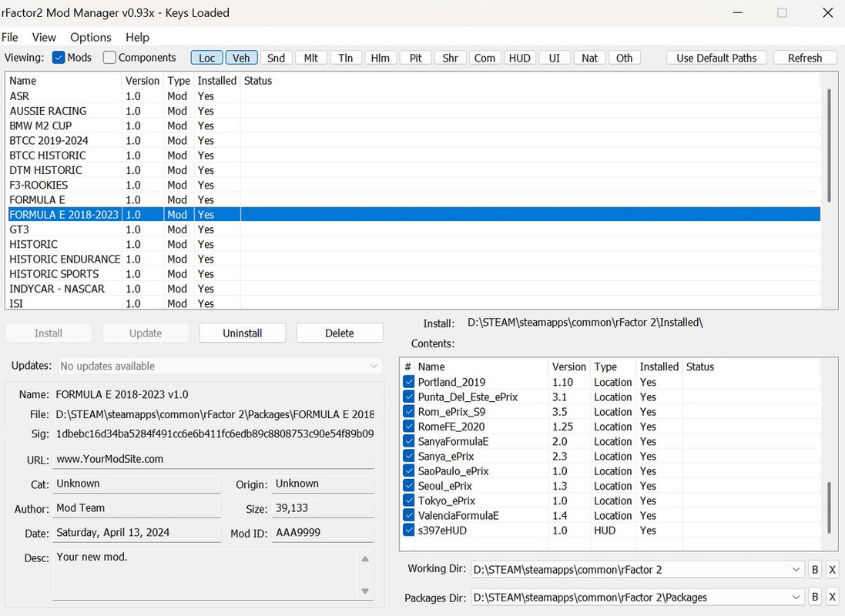Select the BMW M2 CUP mod row

pyautogui.click(x=414, y=126)
